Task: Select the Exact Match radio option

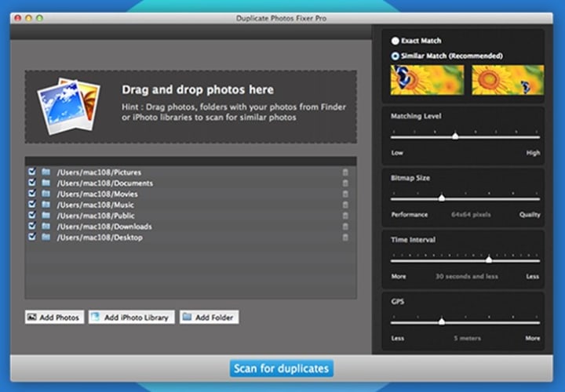Action: pos(395,41)
